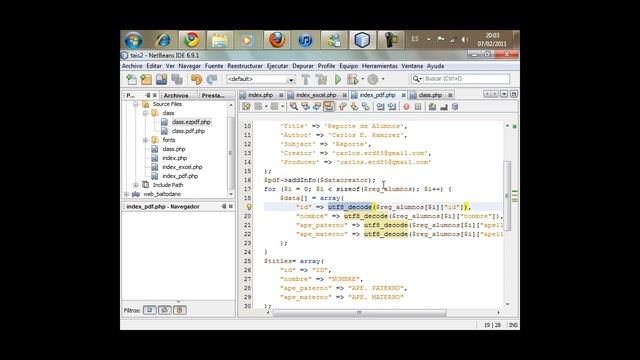Open the search options magnifier dropdown
The width and height of the screenshot is (640, 360).
(x=417, y=79)
